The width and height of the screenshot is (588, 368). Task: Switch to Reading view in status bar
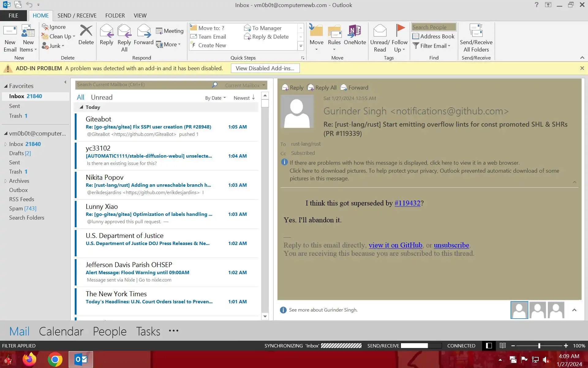pyautogui.click(x=503, y=346)
